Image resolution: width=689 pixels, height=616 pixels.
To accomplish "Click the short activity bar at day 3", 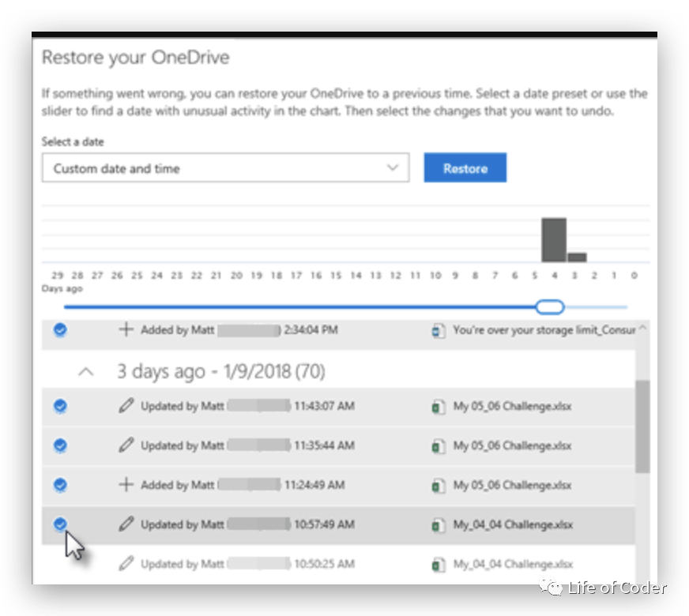I will pos(577,257).
